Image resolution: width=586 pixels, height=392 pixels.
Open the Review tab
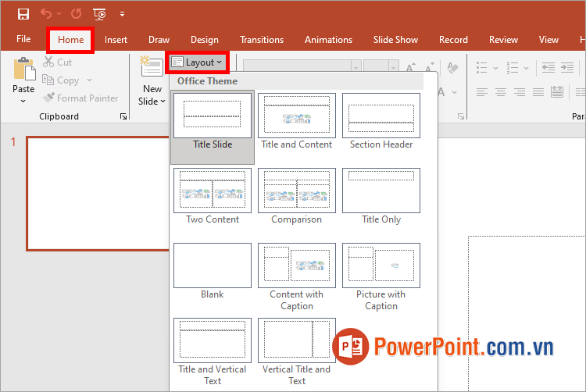[x=503, y=40]
